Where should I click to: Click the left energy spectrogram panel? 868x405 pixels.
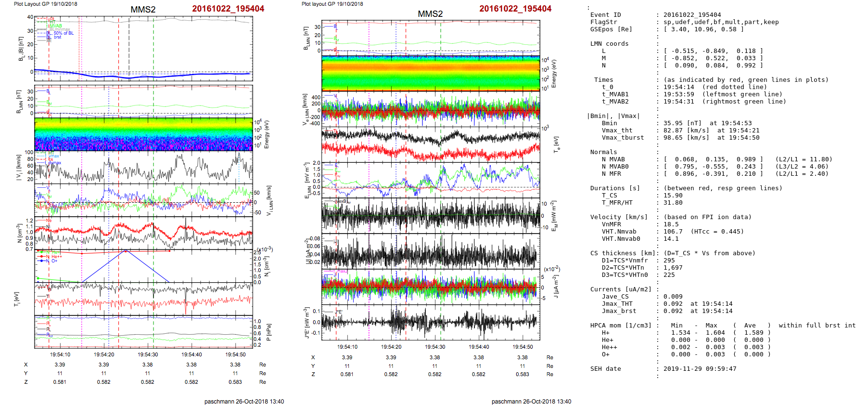pyautogui.click(x=143, y=134)
